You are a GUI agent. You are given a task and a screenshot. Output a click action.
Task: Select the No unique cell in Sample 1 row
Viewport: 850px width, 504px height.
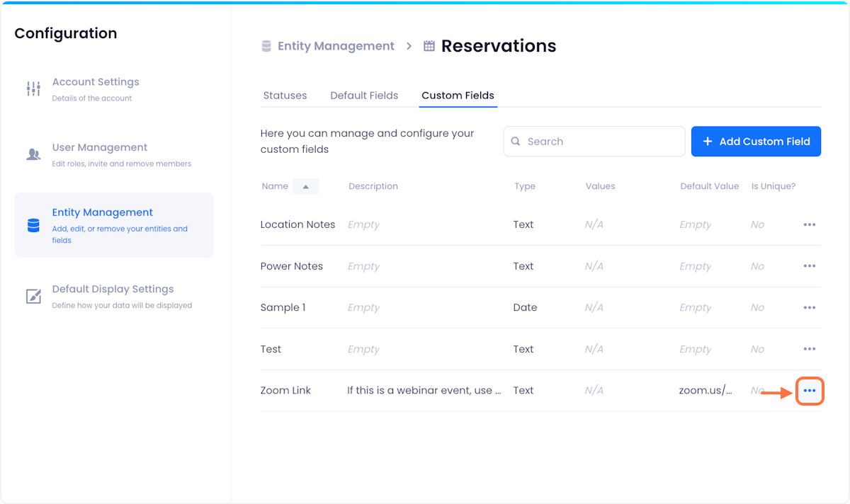[x=757, y=307]
